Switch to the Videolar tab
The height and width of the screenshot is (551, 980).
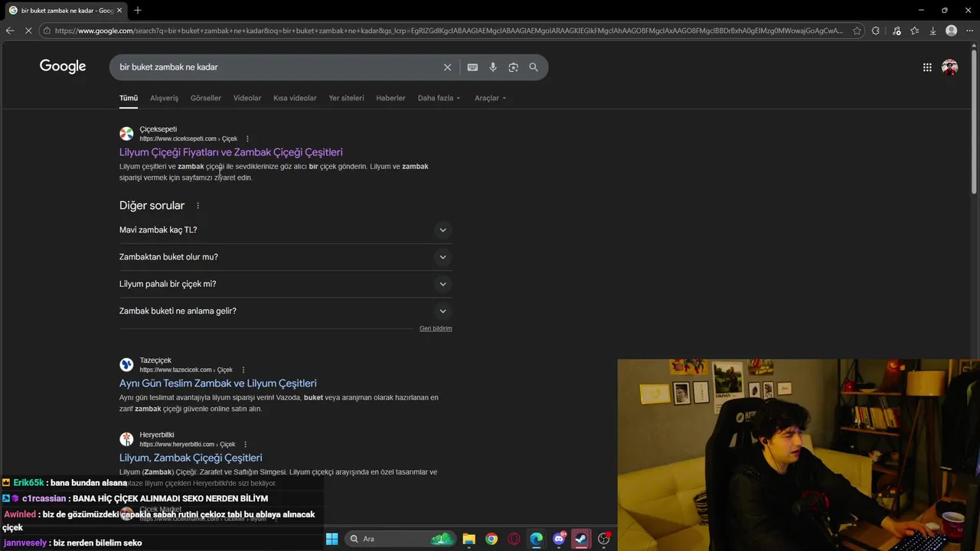(x=247, y=98)
